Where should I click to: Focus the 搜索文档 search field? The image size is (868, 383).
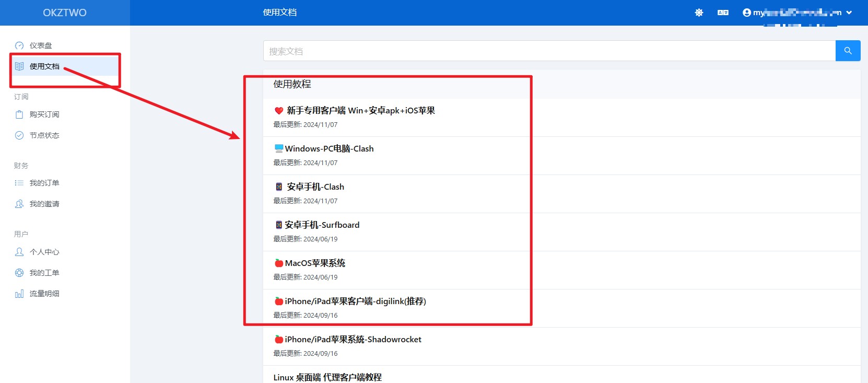pos(548,51)
